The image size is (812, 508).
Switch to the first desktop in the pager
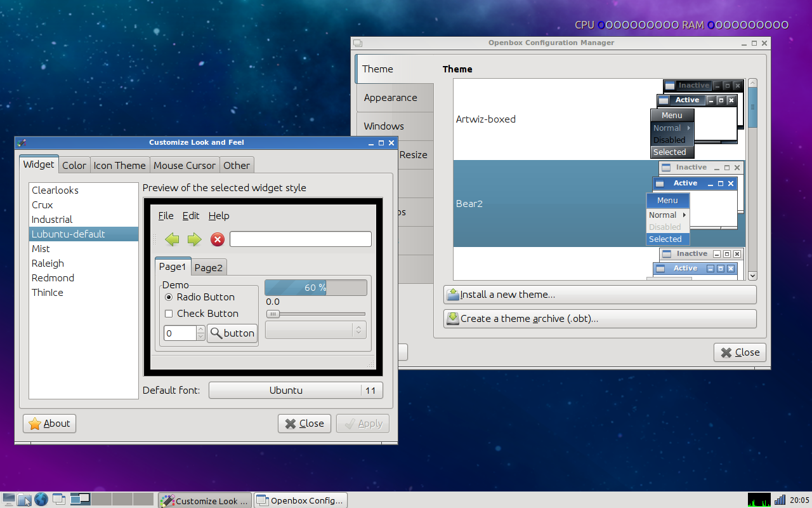pyautogui.click(x=81, y=500)
